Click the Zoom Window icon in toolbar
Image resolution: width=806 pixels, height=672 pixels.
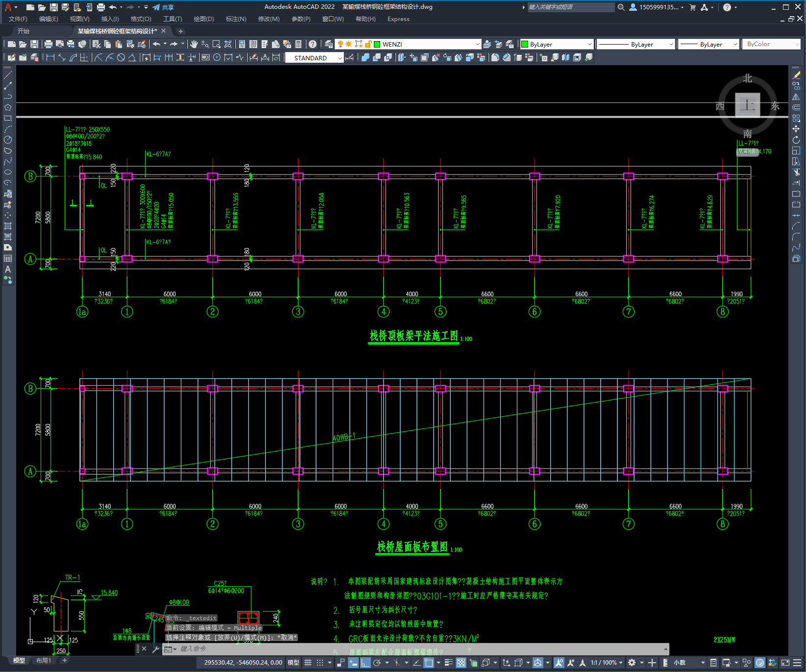point(216,44)
